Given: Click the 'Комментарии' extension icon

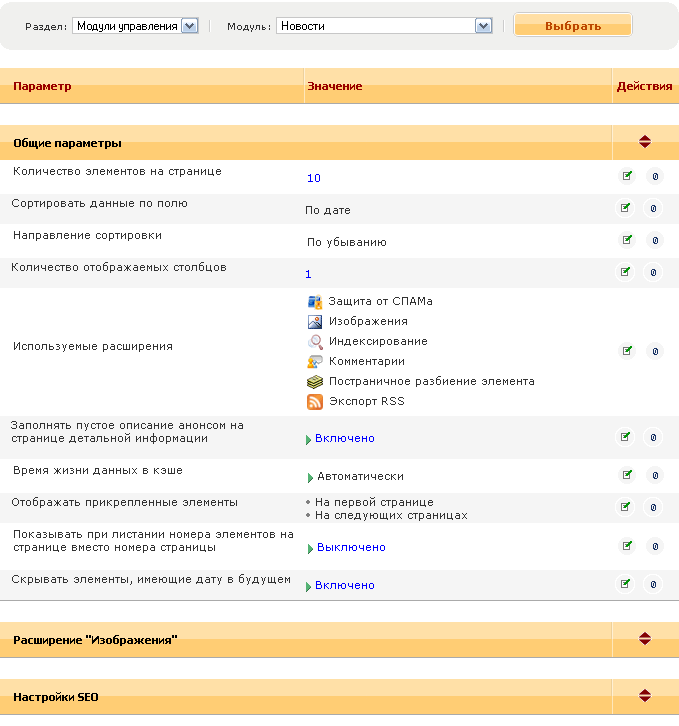Looking at the screenshot, I should (315, 361).
